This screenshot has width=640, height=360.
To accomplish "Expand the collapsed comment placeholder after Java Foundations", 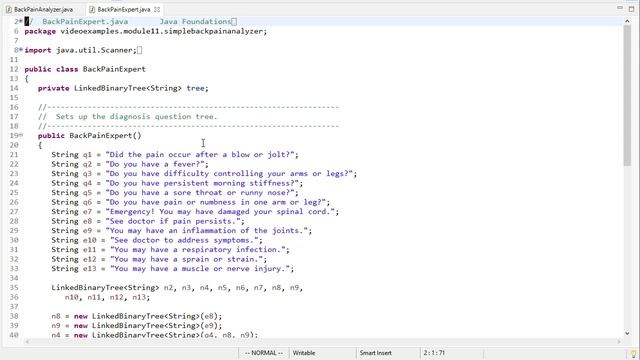I will [x=234, y=22].
